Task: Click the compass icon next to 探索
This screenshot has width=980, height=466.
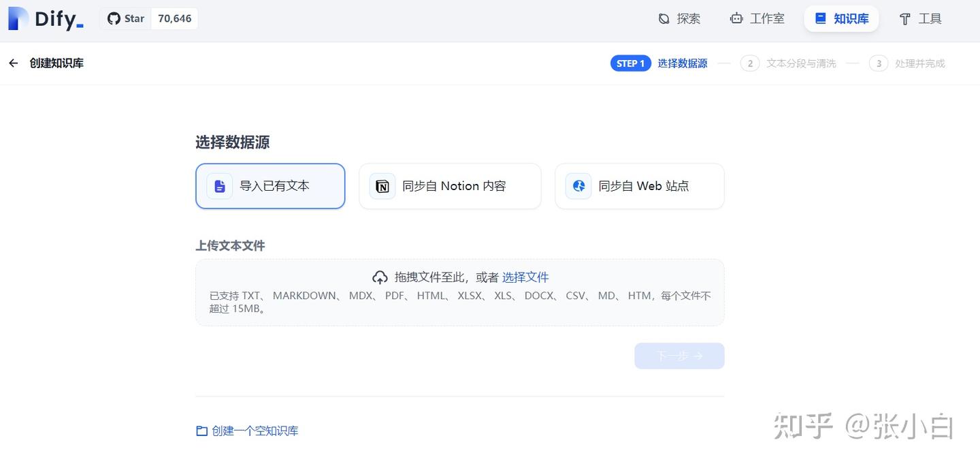Action: point(664,18)
